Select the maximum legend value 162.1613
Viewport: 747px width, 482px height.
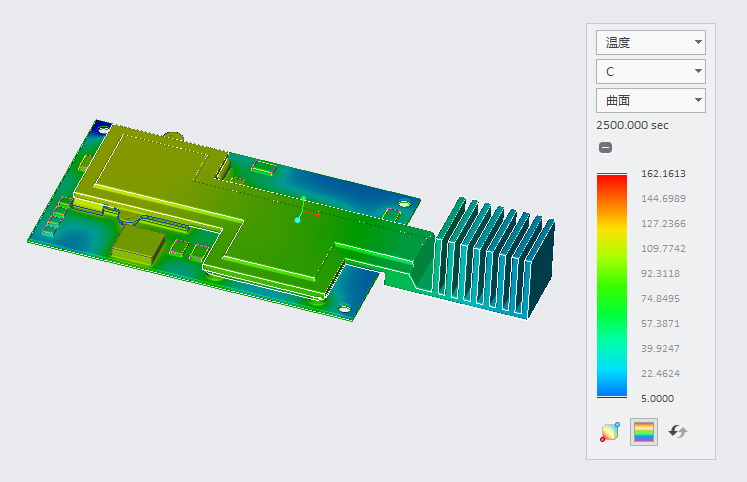click(x=663, y=173)
